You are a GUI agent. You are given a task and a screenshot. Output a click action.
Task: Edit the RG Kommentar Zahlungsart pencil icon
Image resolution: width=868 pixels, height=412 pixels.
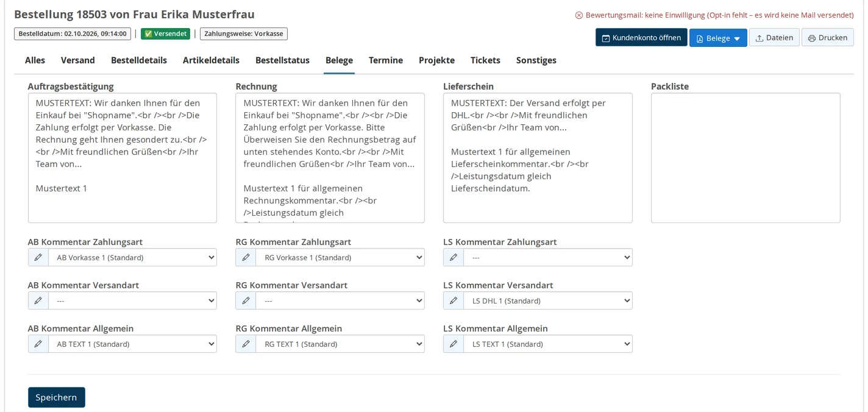246,257
